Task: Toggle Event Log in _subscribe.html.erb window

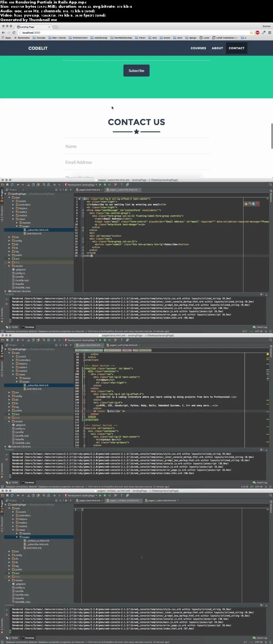Action: pos(260,327)
